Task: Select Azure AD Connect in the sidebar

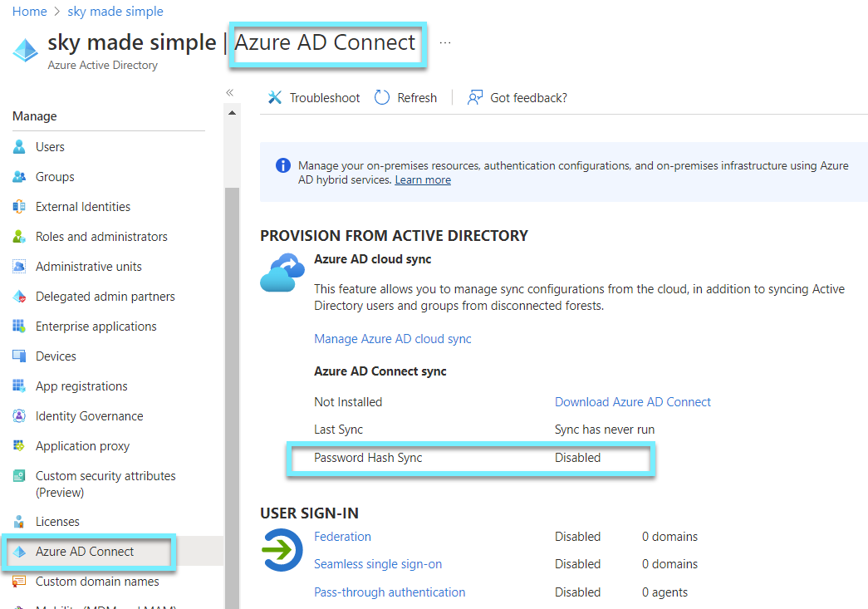Action: click(83, 551)
